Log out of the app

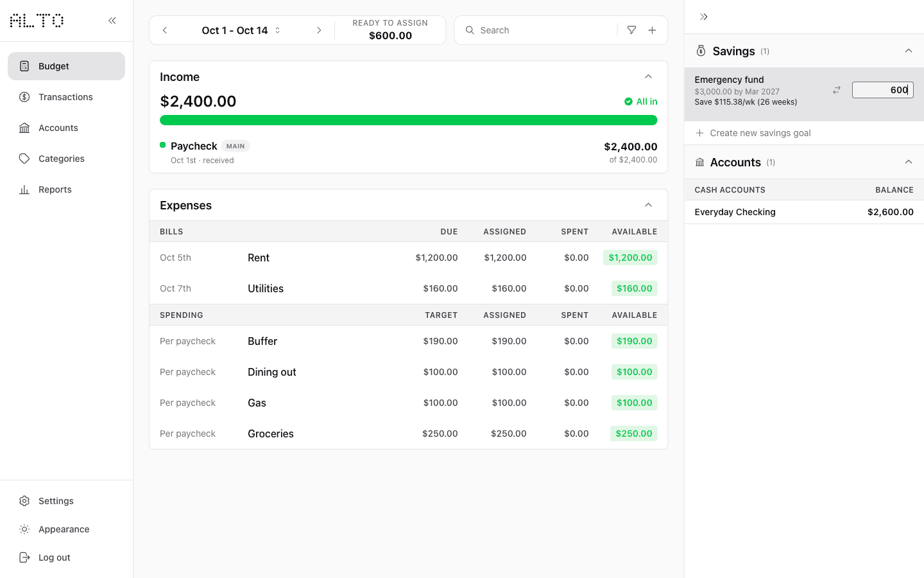pos(66,557)
